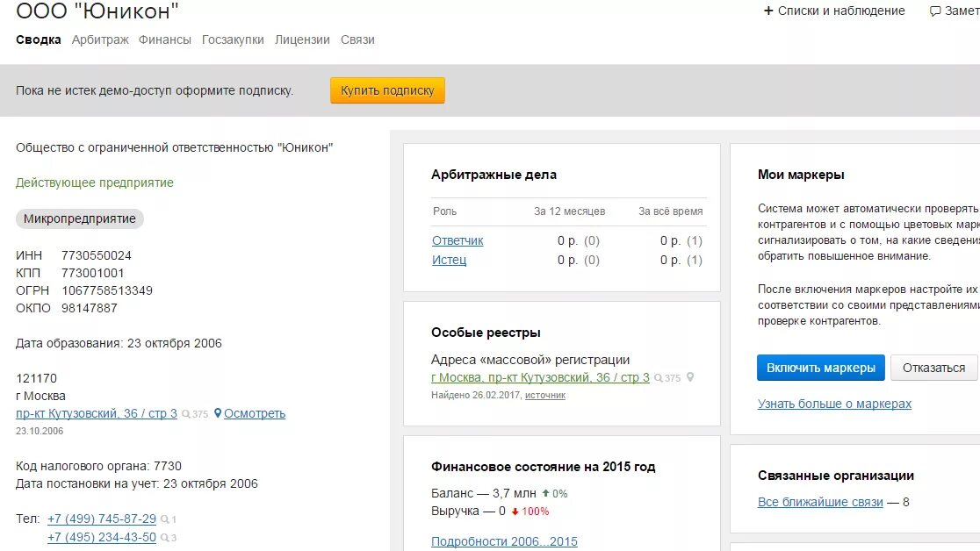Open the Финансы tab
Viewport: 980px width, 551px height.
[164, 39]
